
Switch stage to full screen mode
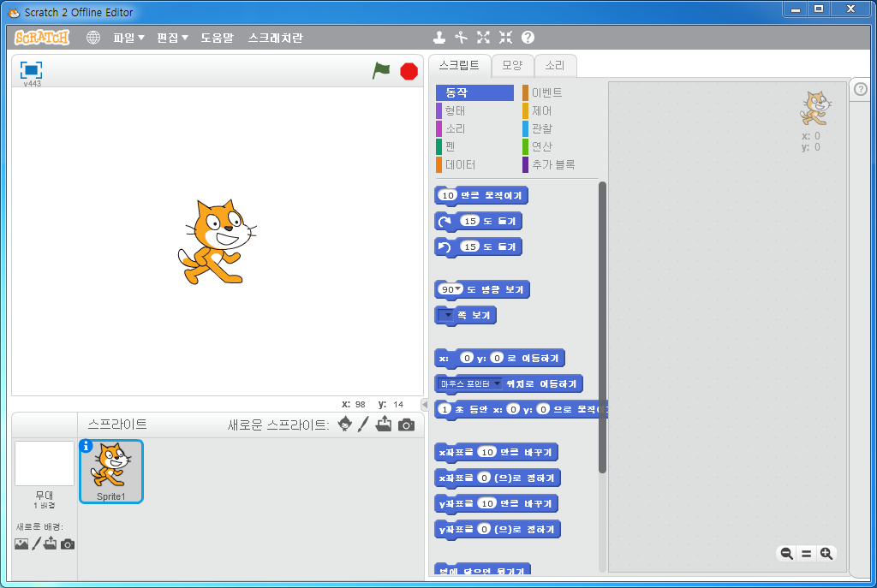click(32, 70)
